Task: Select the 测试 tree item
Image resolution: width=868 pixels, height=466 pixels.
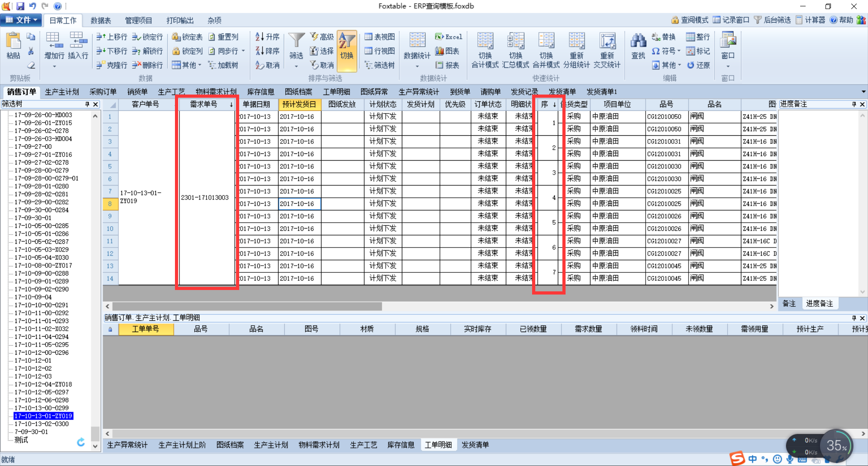Action: click(x=21, y=440)
